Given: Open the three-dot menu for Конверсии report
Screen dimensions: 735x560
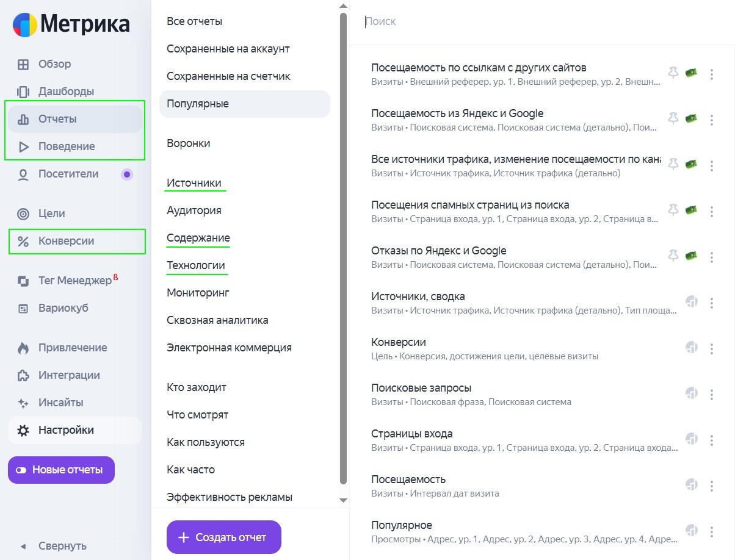Looking at the screenshot, I should (x=712, y=348).
